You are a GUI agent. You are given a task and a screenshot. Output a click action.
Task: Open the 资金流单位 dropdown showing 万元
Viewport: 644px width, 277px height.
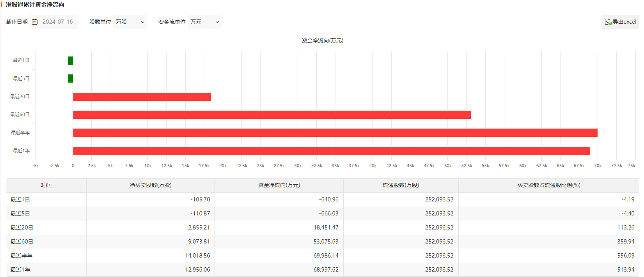point(205,22)
